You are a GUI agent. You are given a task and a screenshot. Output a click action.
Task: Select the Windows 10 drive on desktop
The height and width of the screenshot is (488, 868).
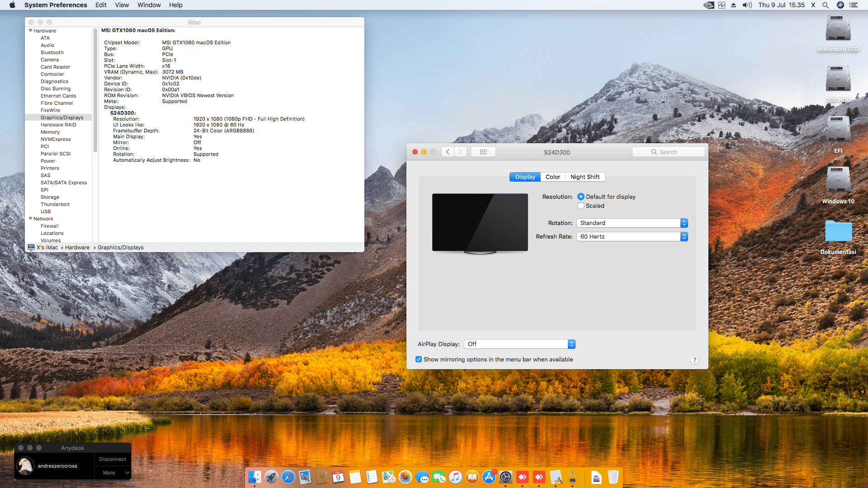838,186
